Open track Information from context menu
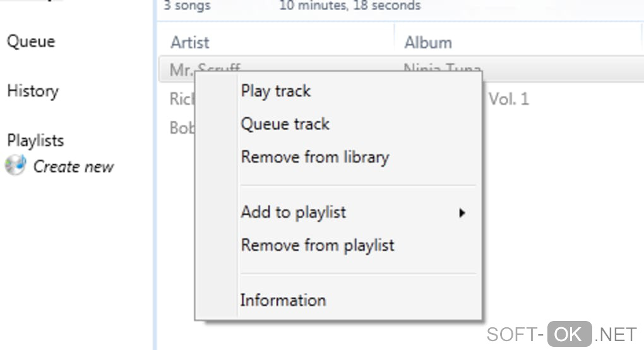 click(283, 300)
